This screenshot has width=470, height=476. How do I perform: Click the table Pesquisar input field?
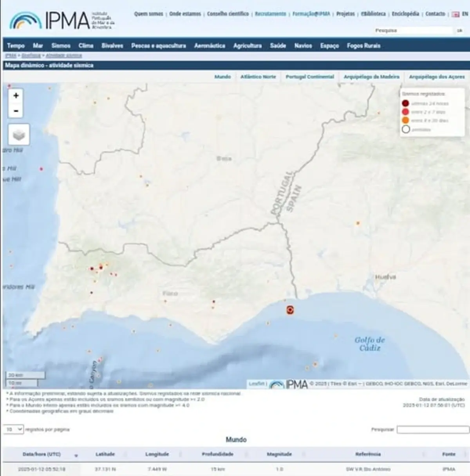click(432, 430)
